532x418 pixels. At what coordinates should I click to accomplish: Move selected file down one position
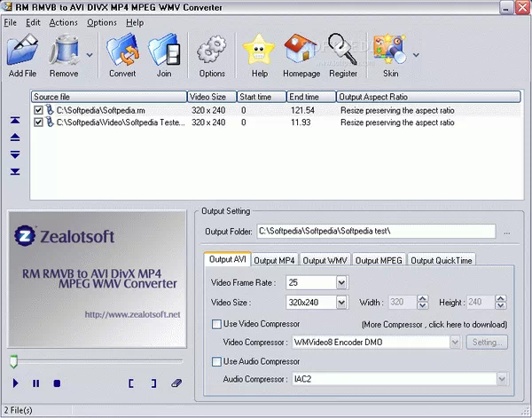tap(15, 154)
